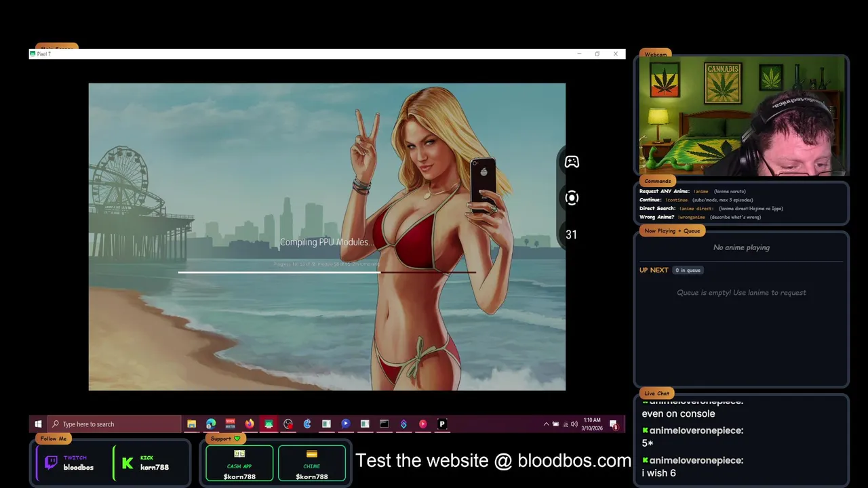This screenshot has width=868, height=488.
Task: Click chat message 'i wish 6'
Action: (x=658, y=473)
